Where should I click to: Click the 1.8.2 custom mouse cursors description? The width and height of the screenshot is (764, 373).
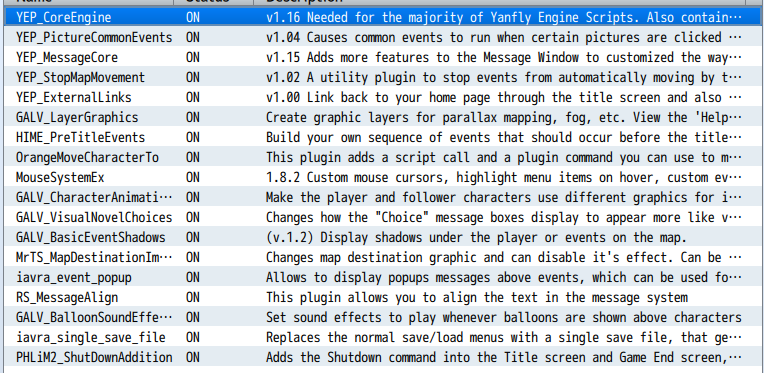coord(504,177)
